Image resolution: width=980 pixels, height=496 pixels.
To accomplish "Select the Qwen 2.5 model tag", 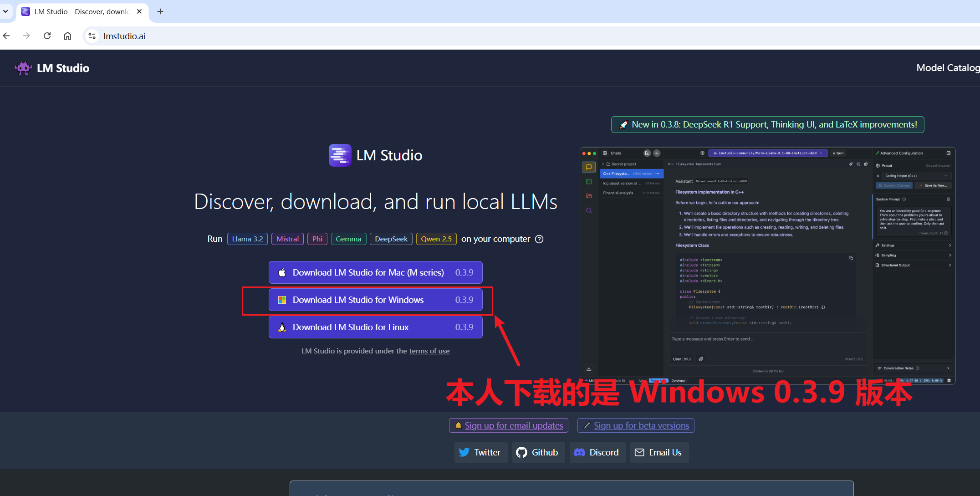I will click(436, 239).
